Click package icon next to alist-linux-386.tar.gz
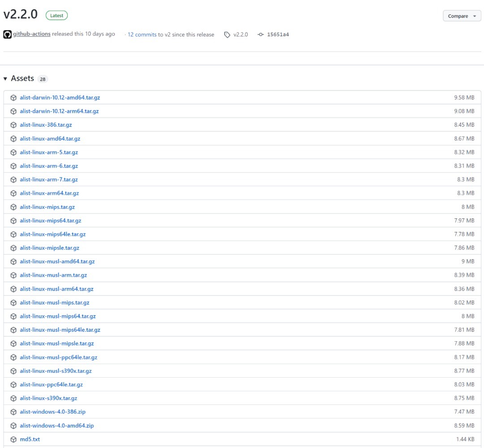Screen dimensions: 484x448 click(13, 125)
